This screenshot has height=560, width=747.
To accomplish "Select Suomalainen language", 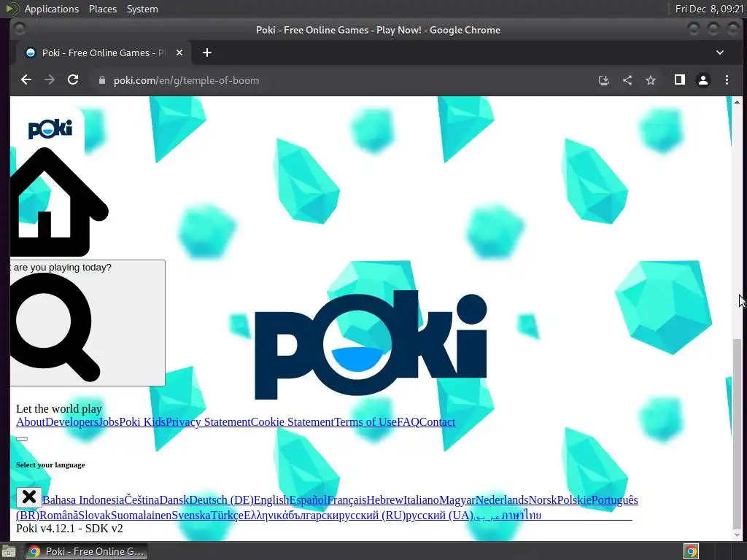I will (141, 516).
